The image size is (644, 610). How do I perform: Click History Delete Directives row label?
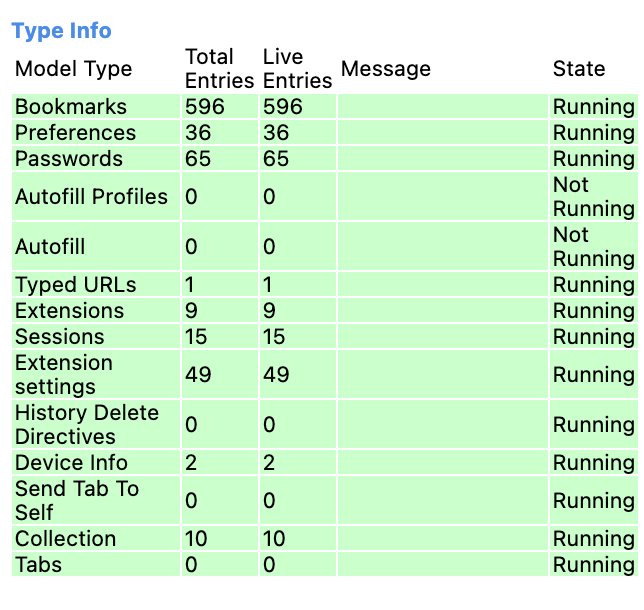click(x=87, y=424)
